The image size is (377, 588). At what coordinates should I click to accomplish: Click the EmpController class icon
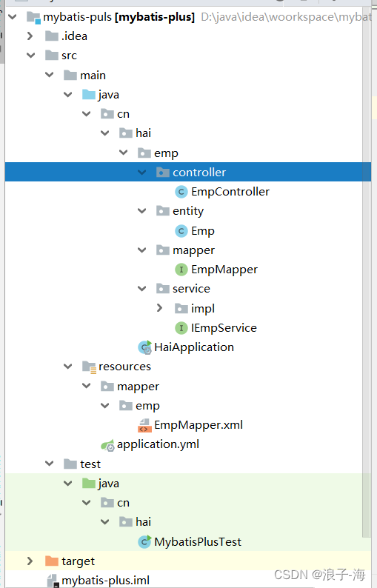tap(181, 192)
